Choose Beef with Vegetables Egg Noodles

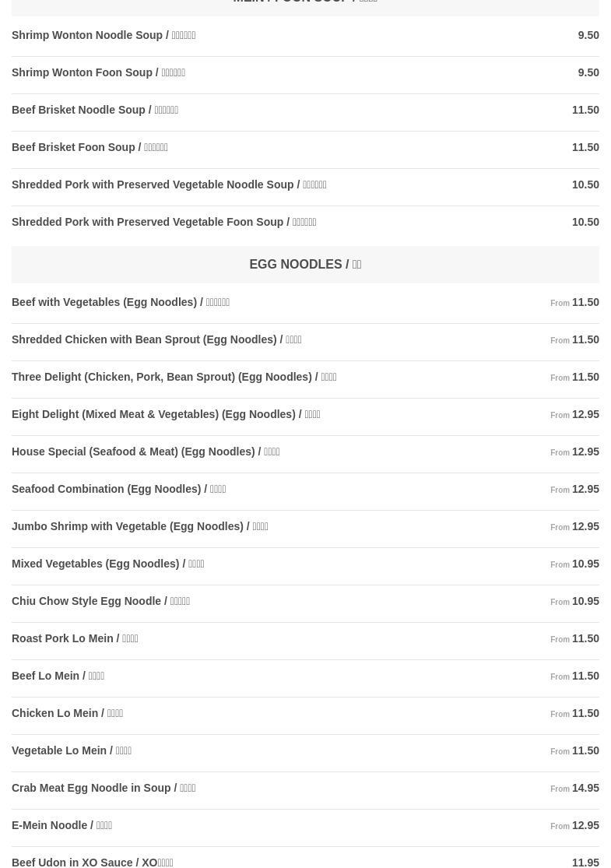(121, 302)
